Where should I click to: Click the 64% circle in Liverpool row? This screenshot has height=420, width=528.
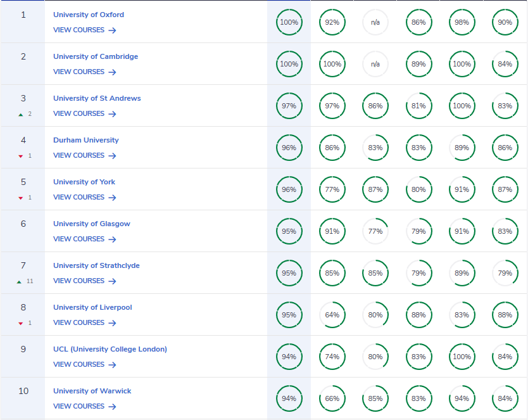[332, 315]
